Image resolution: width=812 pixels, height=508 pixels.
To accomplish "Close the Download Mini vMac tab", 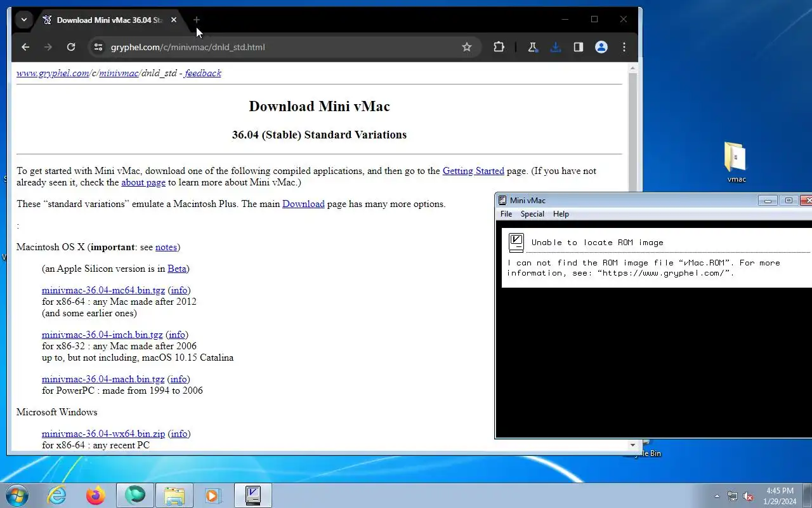I will click(x=174, y=20).
